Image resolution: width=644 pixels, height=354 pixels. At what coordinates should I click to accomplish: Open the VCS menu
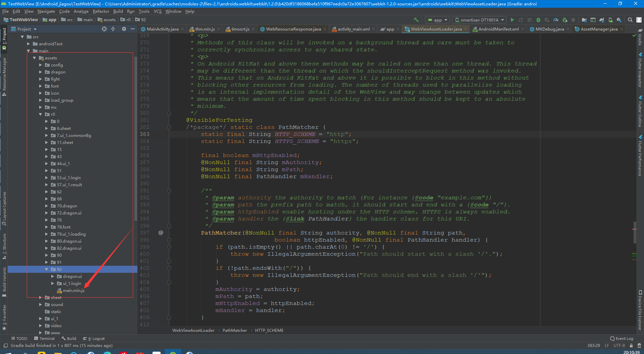(158, 11)
